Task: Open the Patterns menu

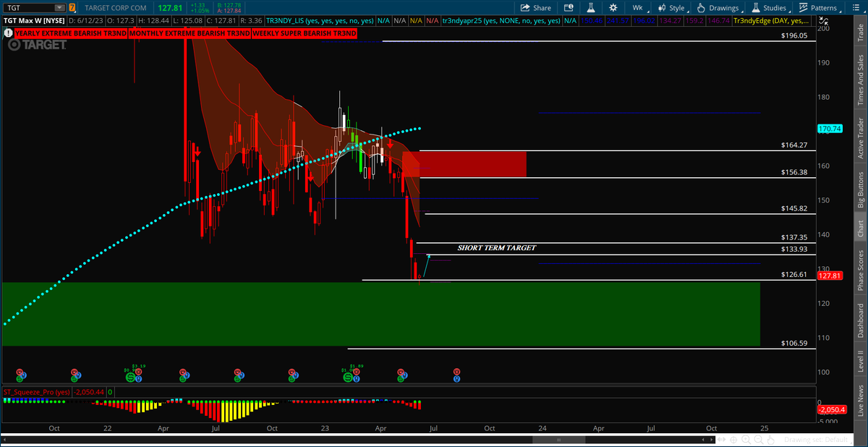Action: [820, 7]
